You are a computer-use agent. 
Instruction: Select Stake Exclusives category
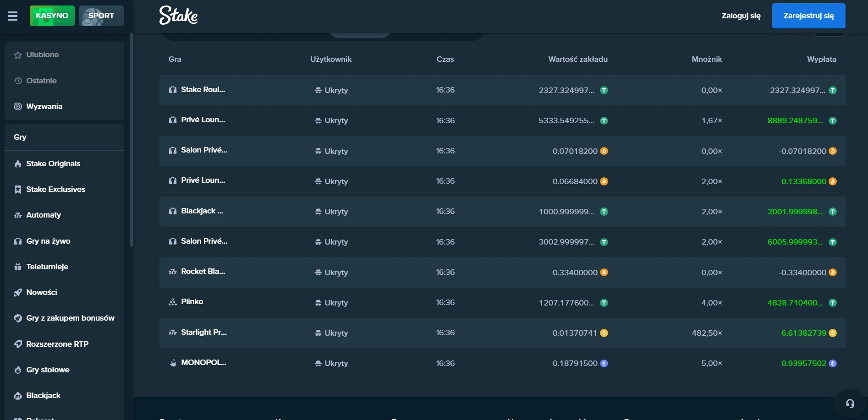tap(65, 189)
